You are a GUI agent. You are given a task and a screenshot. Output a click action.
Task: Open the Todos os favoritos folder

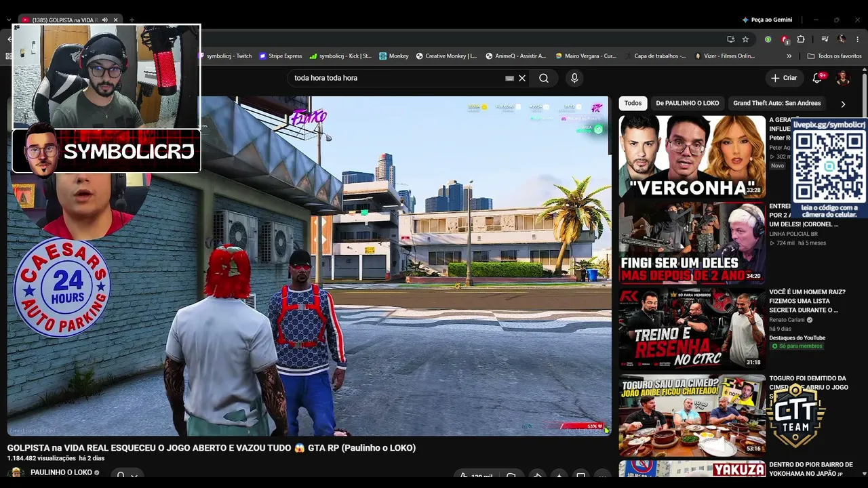tap(835, 56)
